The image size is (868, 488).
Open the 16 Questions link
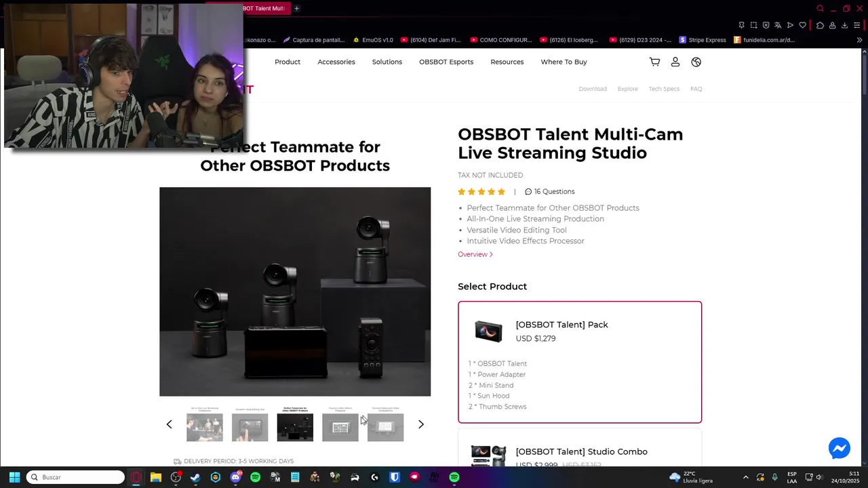tap(550, 192)
